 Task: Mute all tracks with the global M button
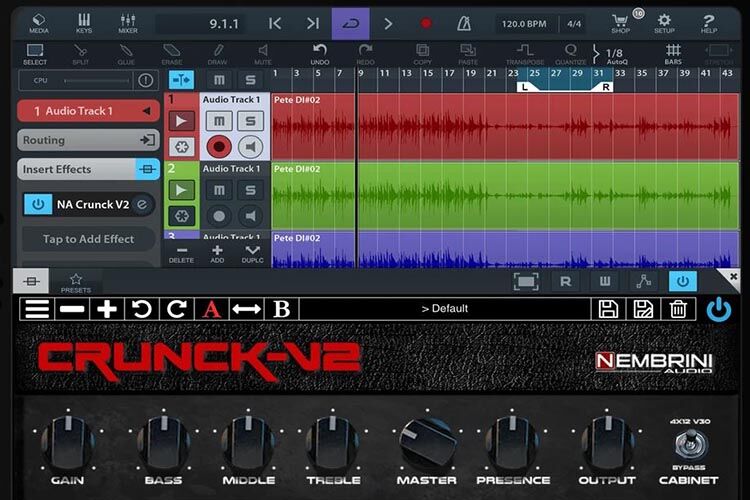pyautogui.click(x=219, y=80)
